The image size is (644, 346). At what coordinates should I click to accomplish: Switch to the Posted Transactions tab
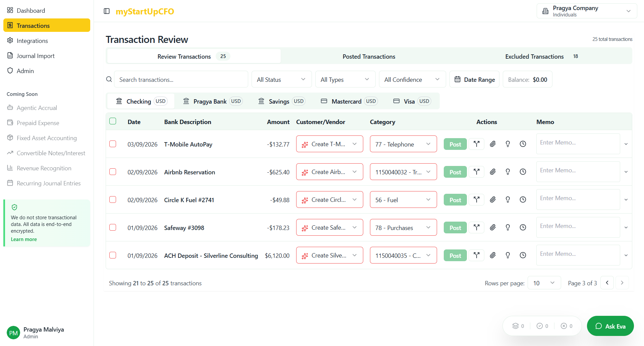coord(369,56)
